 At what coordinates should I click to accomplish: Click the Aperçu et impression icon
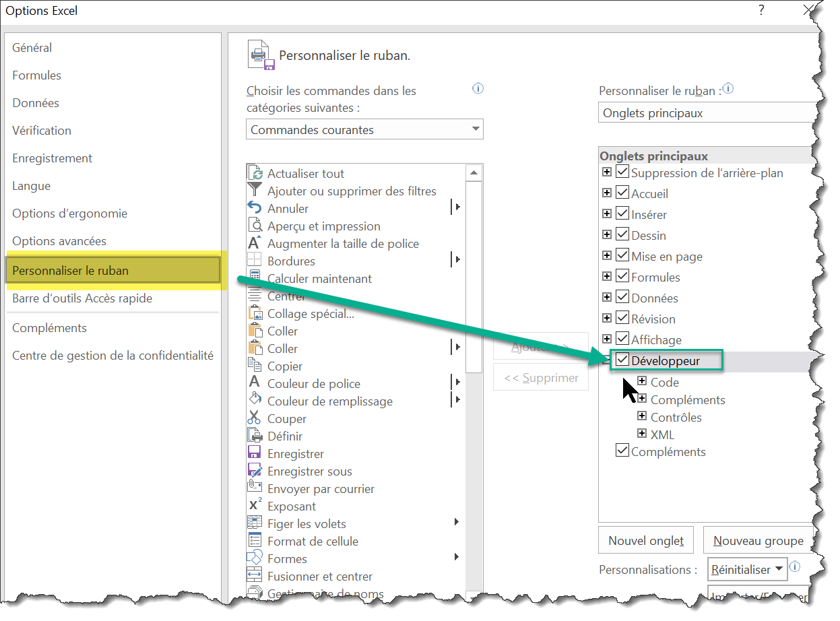click(x=255, y=226)
